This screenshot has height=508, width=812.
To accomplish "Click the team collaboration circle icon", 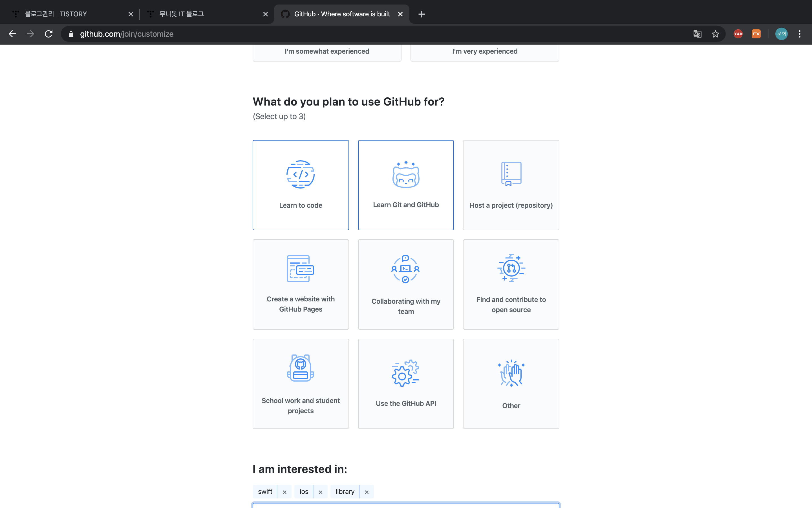I will pyautogui.click(x=405, y=269).
